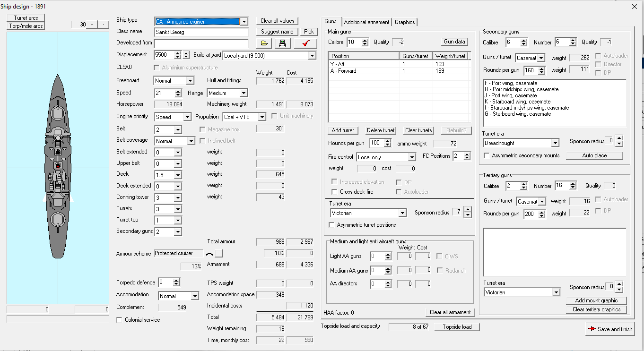Click Clear all values

point(278,21)
